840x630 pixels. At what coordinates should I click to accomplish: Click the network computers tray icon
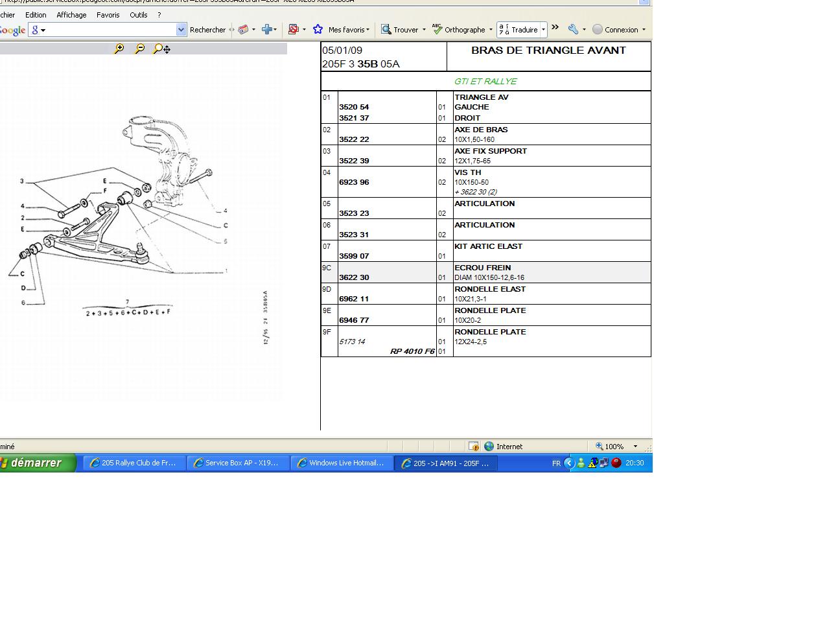tap(603, 463)
